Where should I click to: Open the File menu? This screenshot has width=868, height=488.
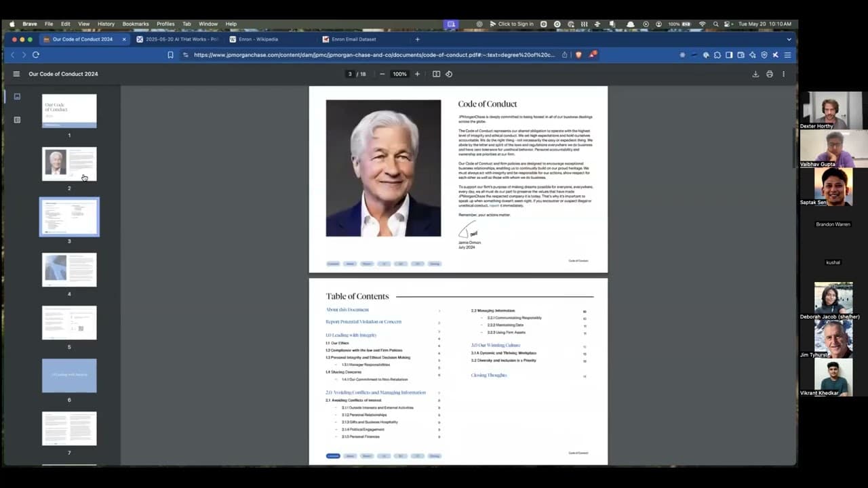(49, 24)
